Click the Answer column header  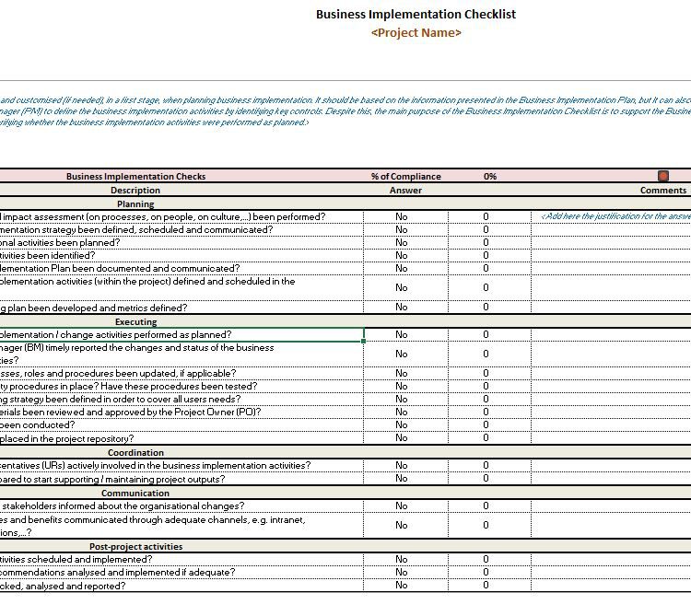[405, 191]
